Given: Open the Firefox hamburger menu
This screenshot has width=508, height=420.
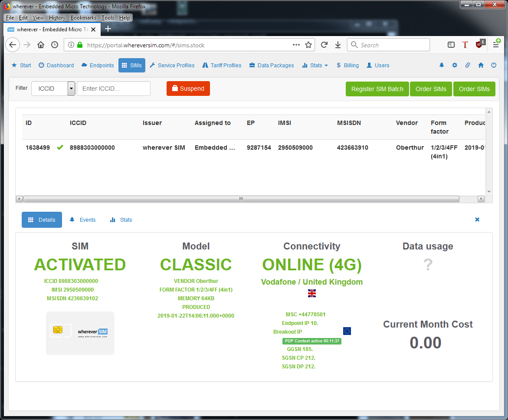Looking at the screenshot, I should pyautogui.click(x=496, y=45).
